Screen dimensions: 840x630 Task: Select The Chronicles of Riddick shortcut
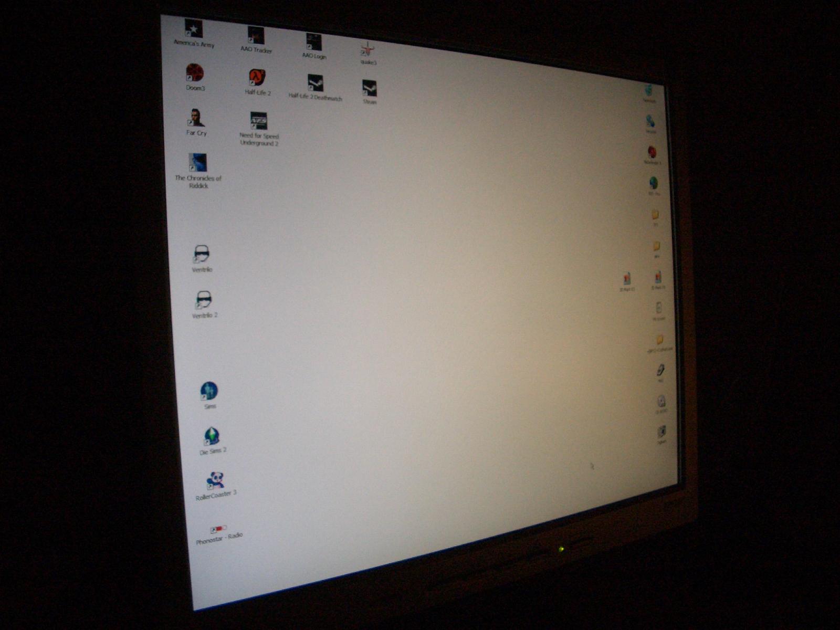pyautogui.click(x=198, y=163)
